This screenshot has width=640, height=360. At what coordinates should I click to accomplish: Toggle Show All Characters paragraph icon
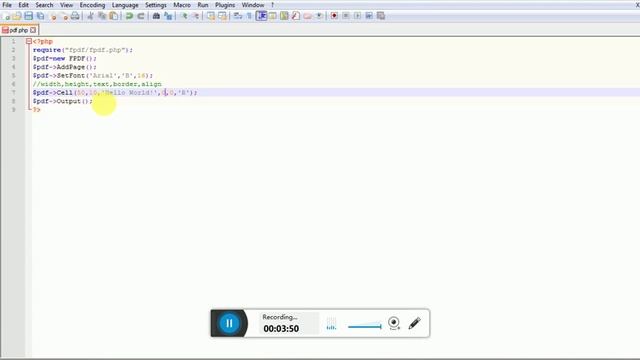click(249, 16)
